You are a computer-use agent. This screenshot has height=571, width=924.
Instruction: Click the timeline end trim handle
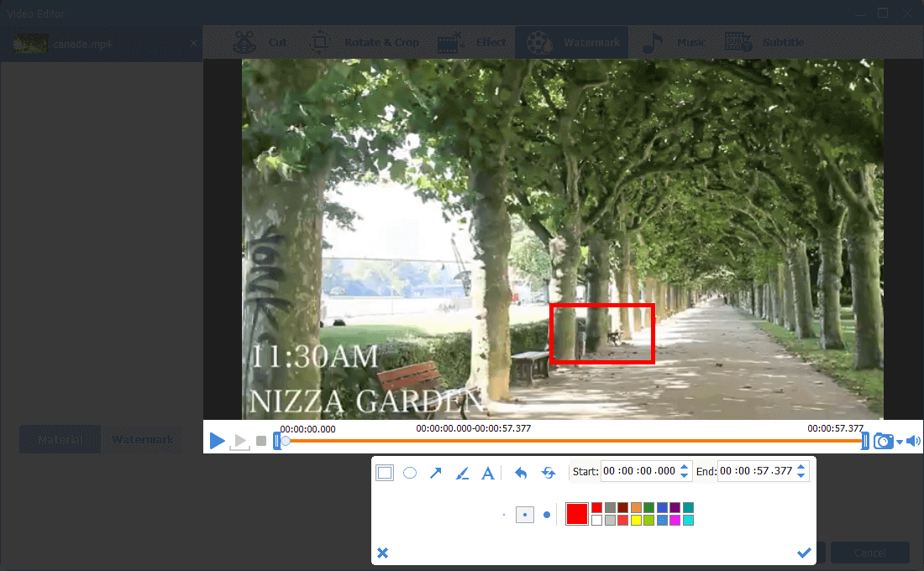[x=865, y=441]
